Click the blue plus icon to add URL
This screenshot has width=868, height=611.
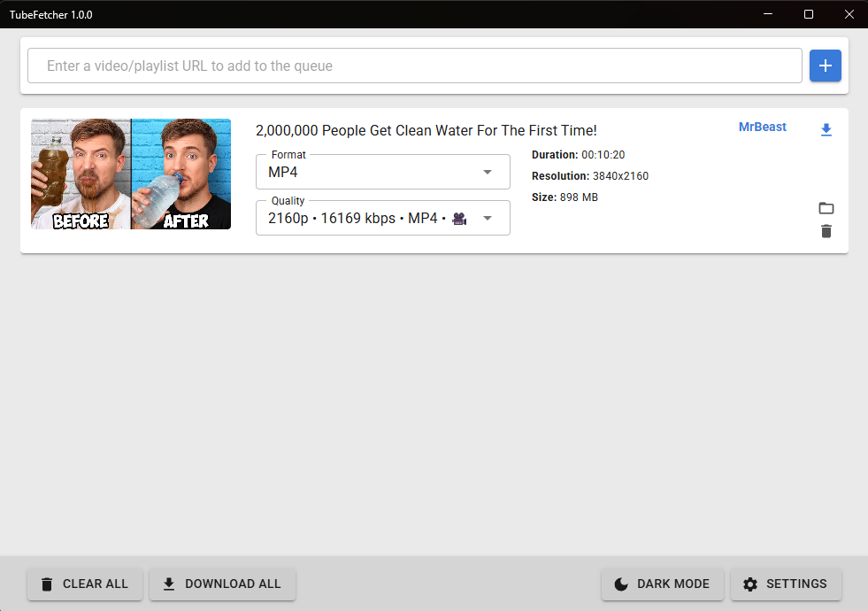coord(826,66)
